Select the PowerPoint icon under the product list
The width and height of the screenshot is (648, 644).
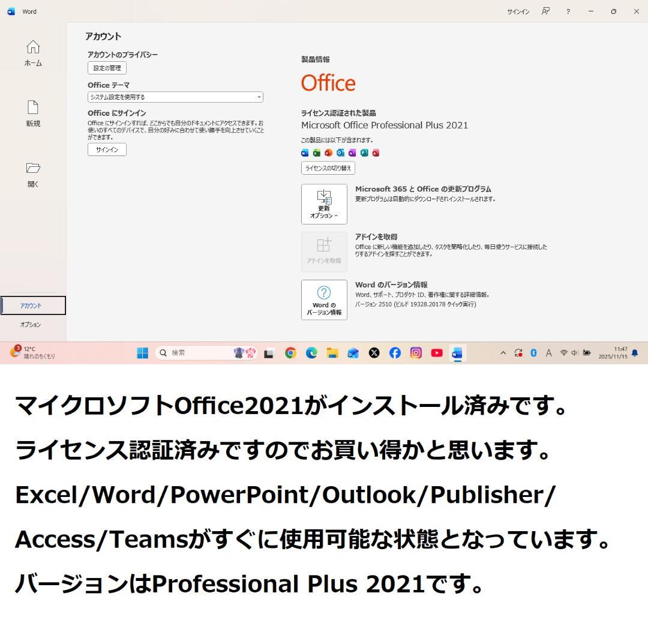[x=328, y=152]
